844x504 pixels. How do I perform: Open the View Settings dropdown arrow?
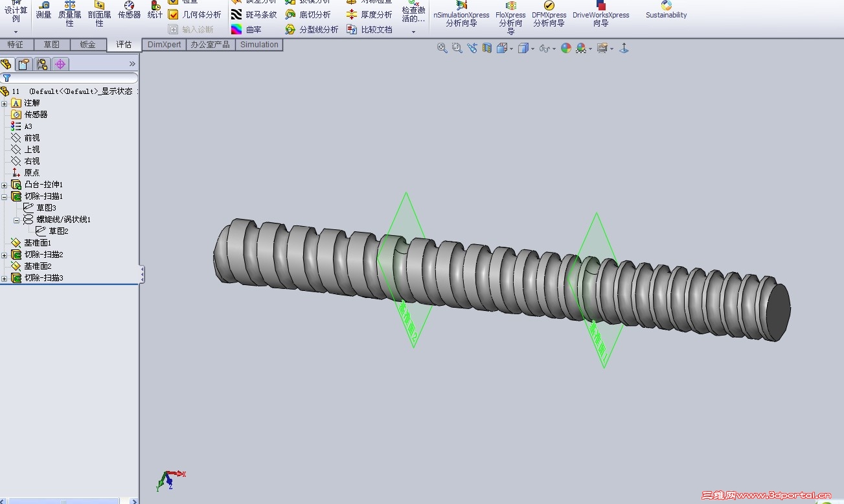click(x=612, y=49)
